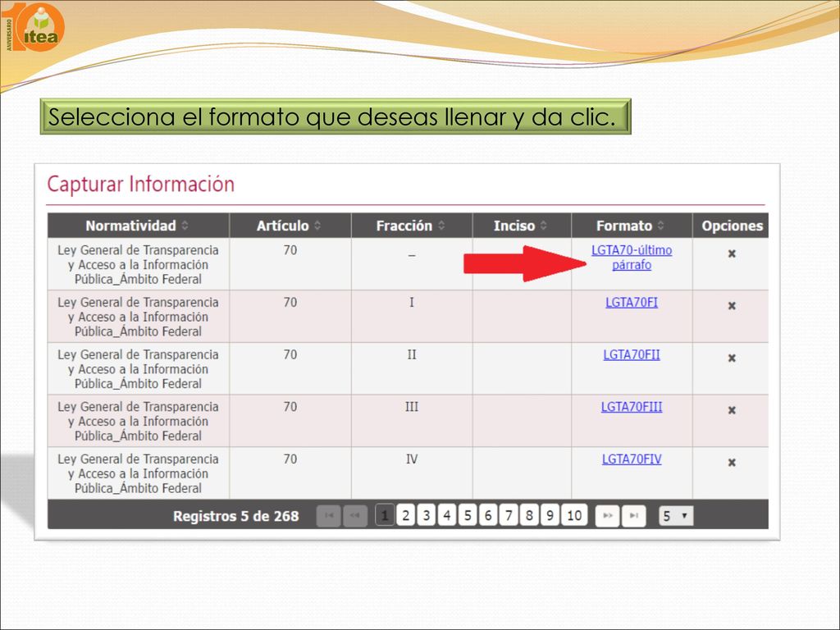This screenshot has height=630, width=840.
Task: Go to page 10 of records
Action: pos(574,516)
